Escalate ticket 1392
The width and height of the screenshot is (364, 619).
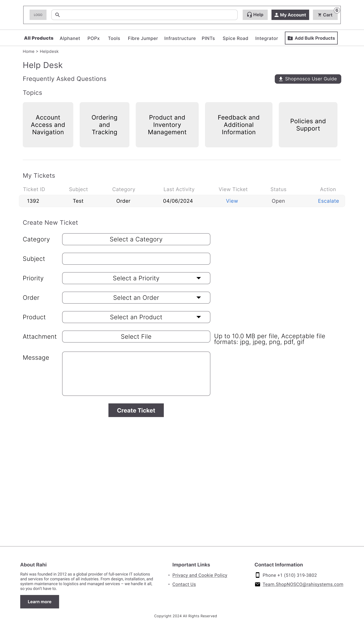[x=328, y=201]
